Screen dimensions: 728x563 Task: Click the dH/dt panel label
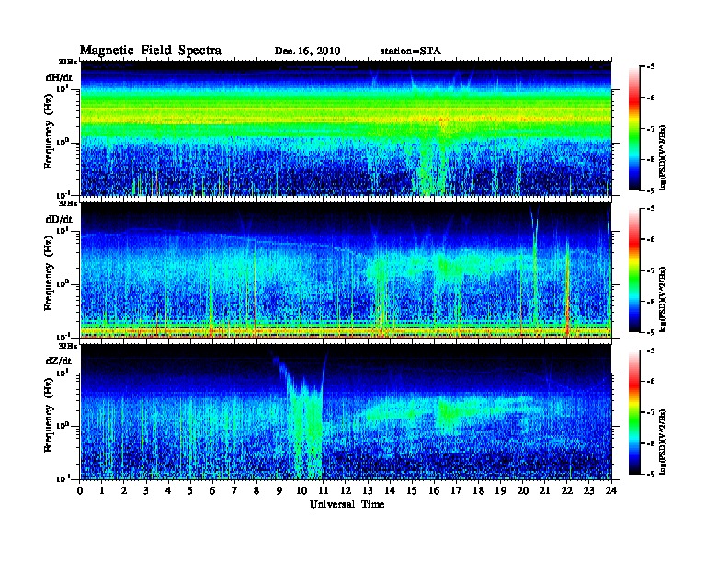point(59,78)
